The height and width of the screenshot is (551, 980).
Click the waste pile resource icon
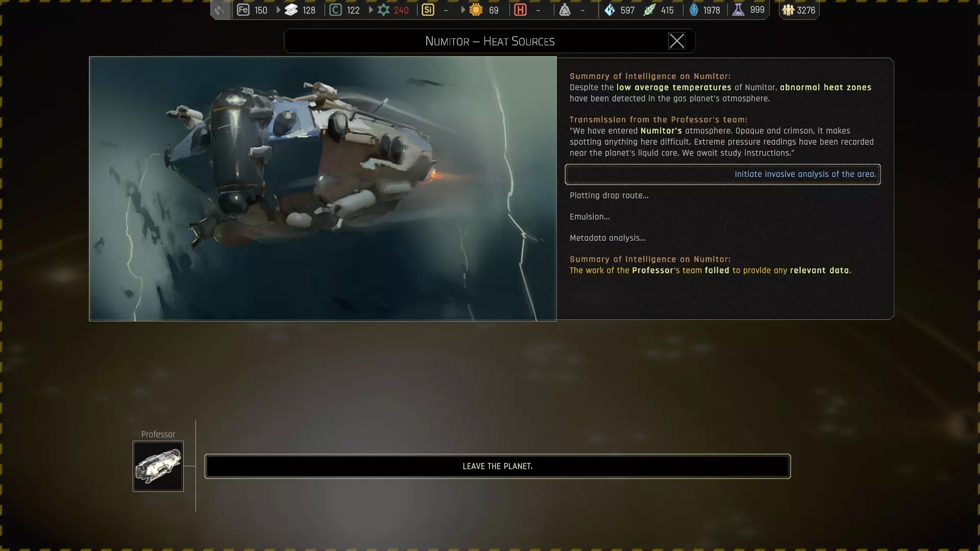coord(565,10)
